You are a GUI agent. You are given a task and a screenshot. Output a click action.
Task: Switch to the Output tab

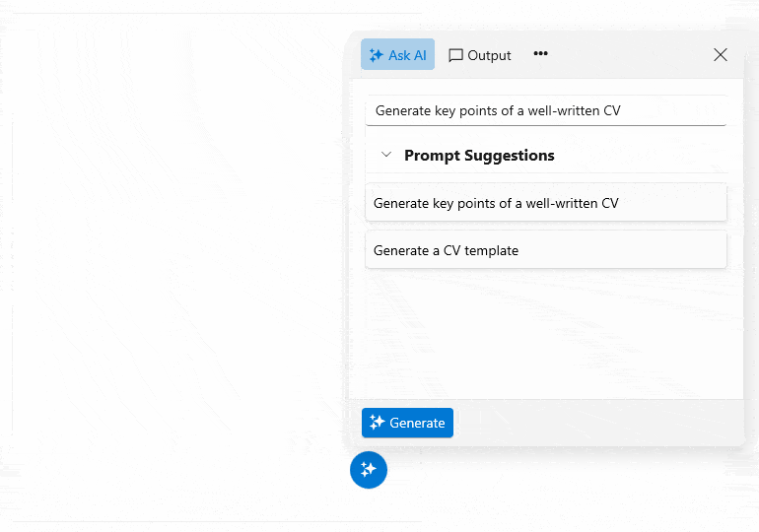480,55
